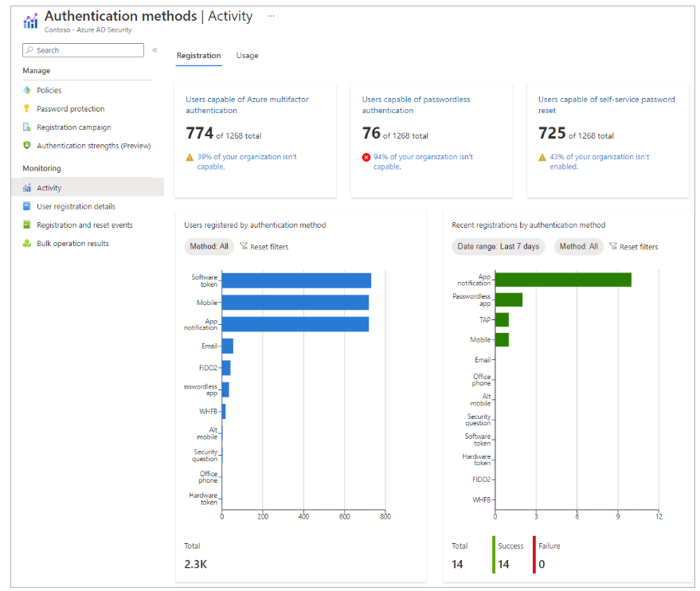Open Users capable of passwordless authentication link
Screen dimensions: 700x591
[416, 105]
